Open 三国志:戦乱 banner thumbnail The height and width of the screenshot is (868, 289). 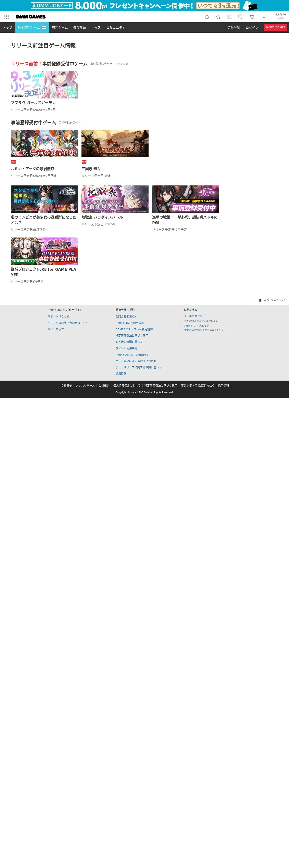pos(115,144)
